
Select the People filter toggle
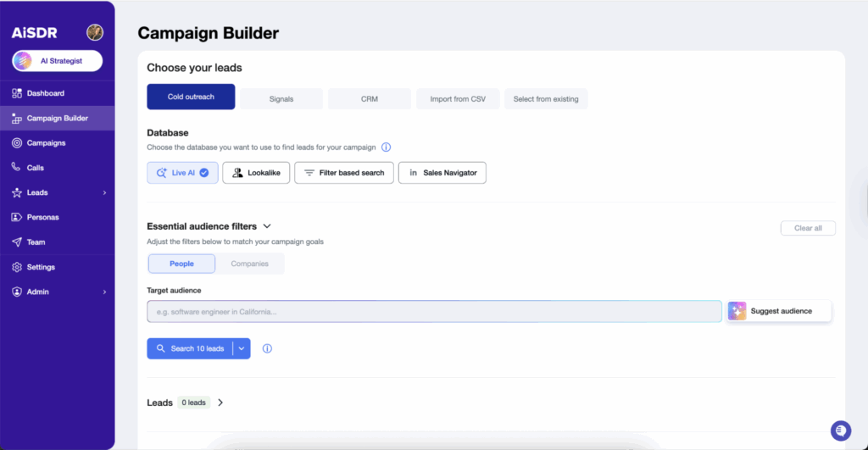[181, 264]
